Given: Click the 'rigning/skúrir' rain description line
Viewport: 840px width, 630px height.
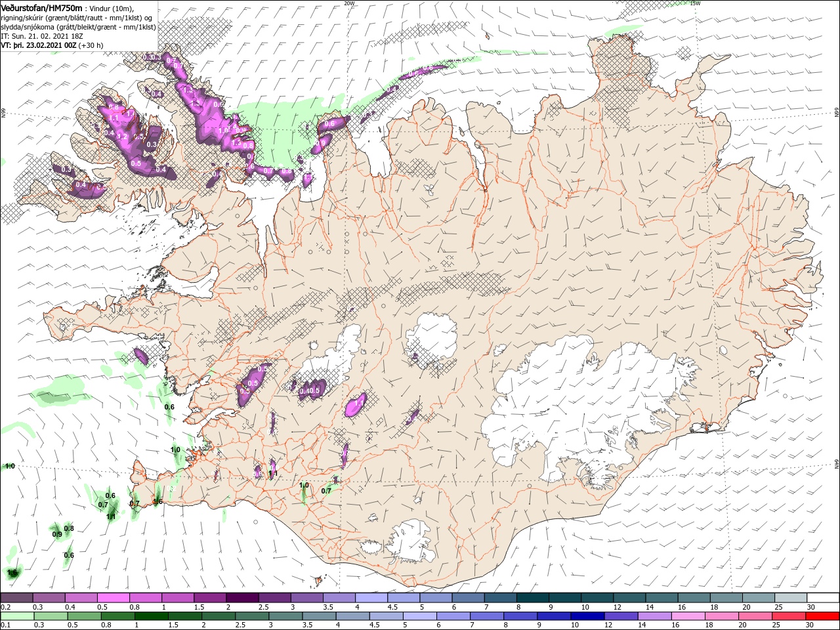Looking at the screenshot, I should 77,17.
